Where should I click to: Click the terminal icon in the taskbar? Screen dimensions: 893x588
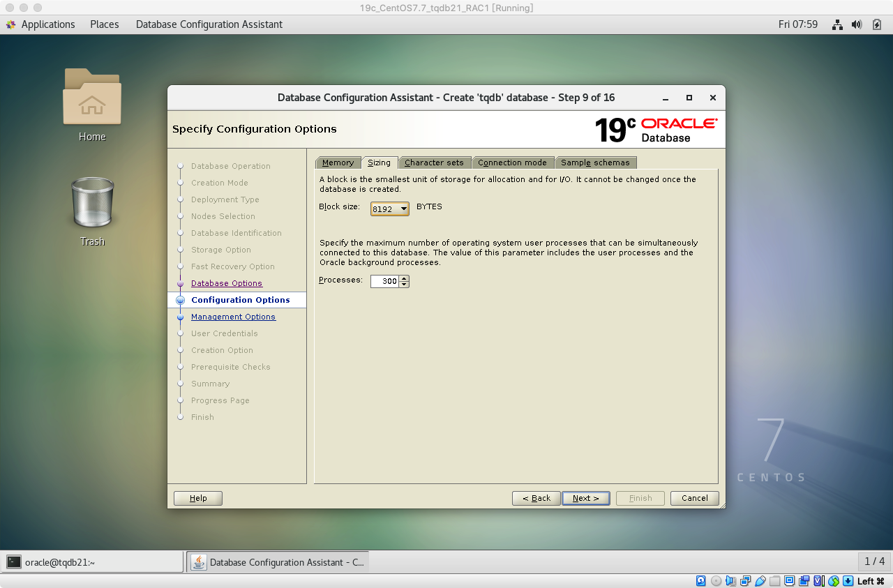14,561
